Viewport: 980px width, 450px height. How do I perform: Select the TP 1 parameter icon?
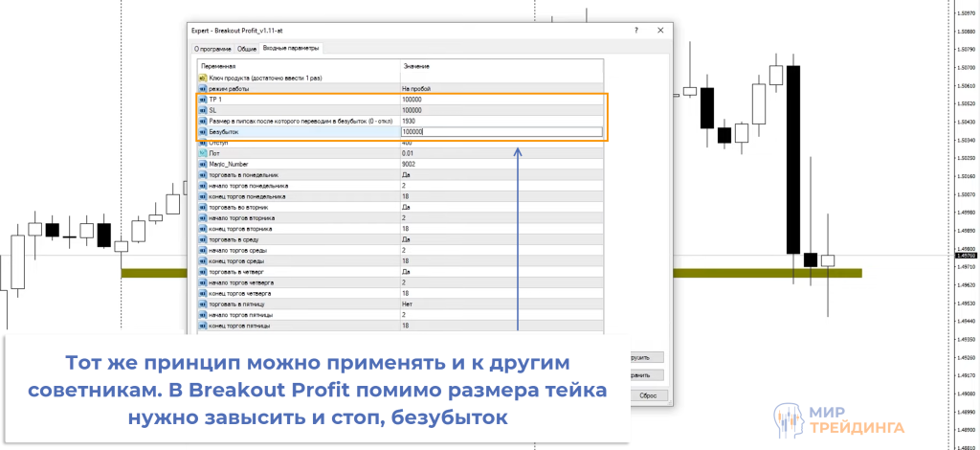pos(203,100)
